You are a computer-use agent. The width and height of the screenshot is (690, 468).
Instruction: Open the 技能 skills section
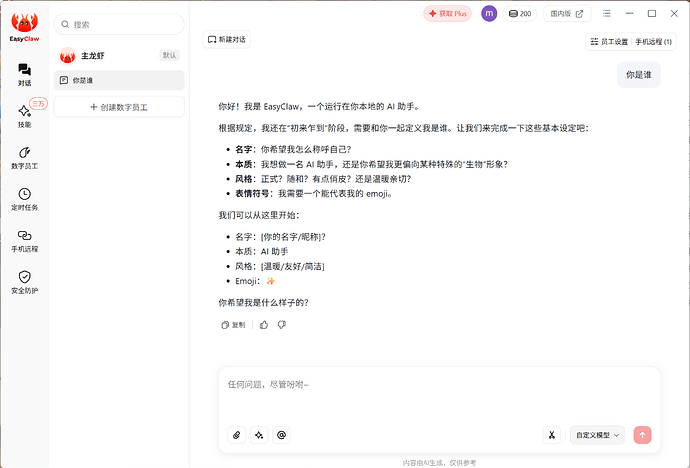point(24,116)
